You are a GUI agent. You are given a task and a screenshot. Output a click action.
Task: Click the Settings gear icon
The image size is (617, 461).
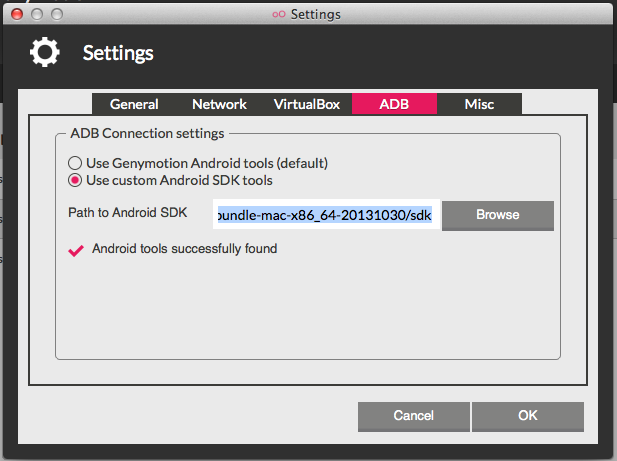click(x=45, y=52)
